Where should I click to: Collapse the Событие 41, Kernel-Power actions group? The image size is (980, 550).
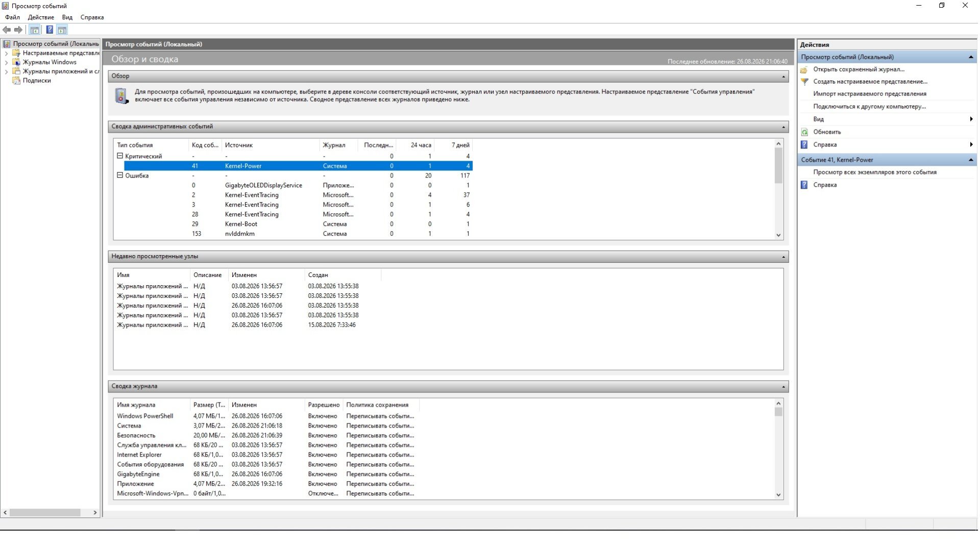[971, 160]
